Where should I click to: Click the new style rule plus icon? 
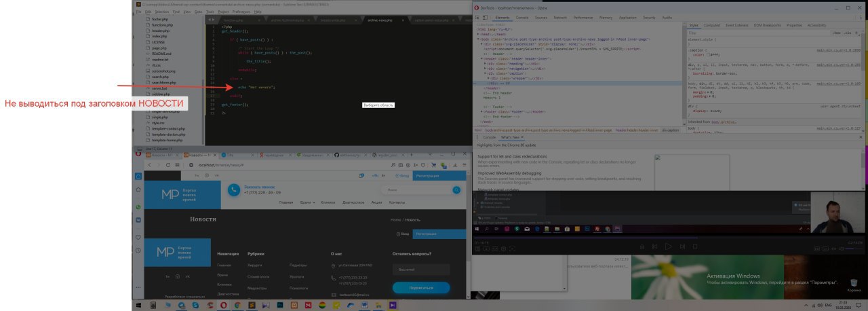pyautogui.click(x=856, y=33)
